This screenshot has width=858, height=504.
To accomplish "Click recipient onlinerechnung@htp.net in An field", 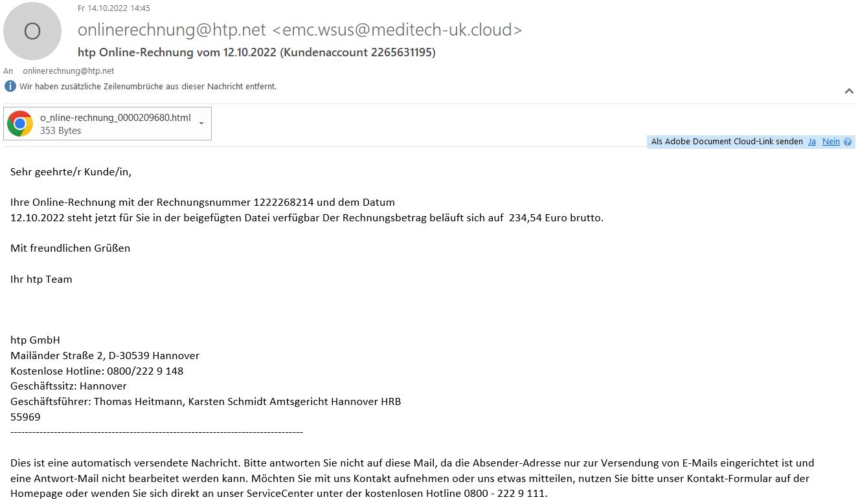I will (68, 71).
